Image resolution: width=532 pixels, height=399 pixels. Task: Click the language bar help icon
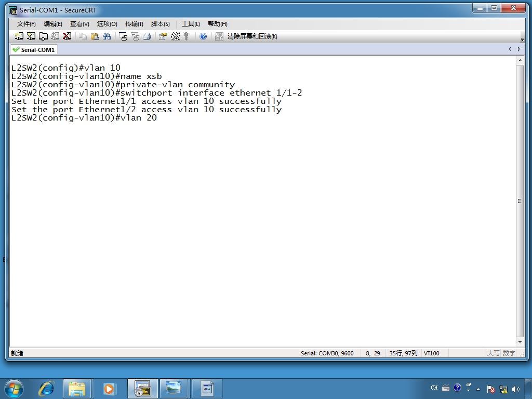(x=457, y=387)
